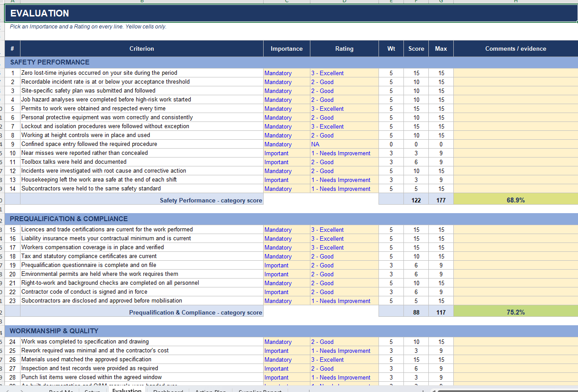Select criterion 'Materials used matched the approved specification'

[x=142, y=360]
